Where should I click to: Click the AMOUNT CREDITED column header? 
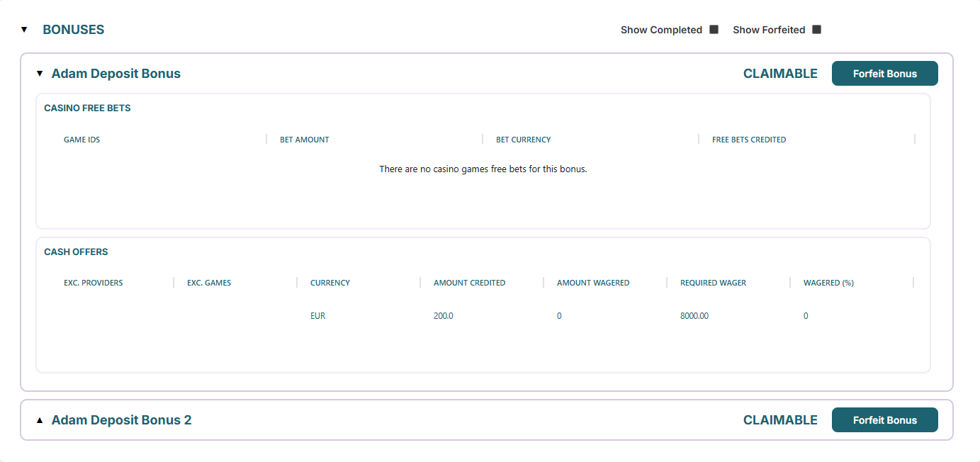469,283
